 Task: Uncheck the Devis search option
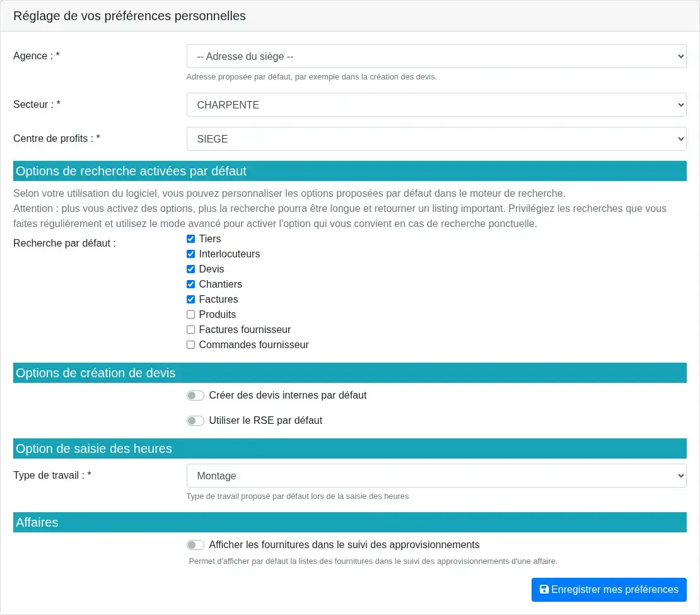(190, 269)
